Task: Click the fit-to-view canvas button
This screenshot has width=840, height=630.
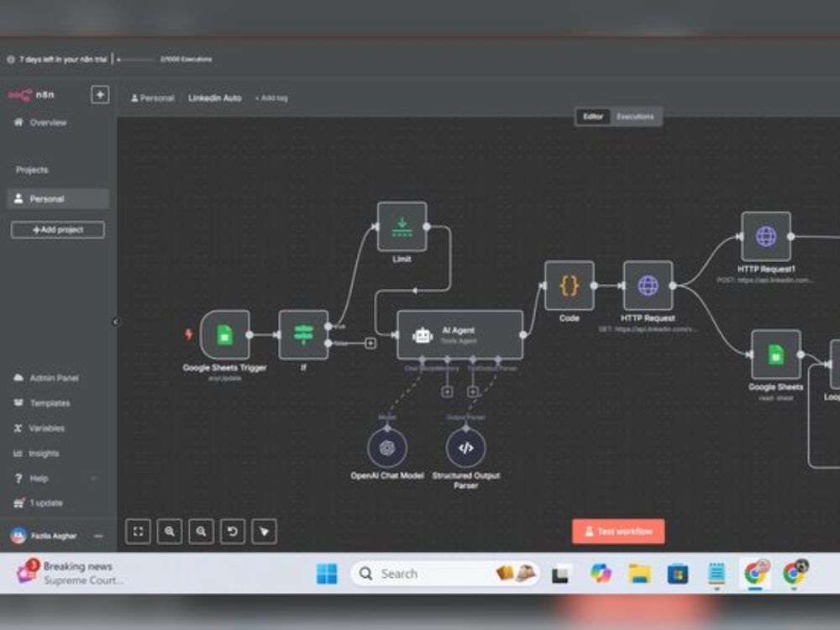Action: coord(138,532)
